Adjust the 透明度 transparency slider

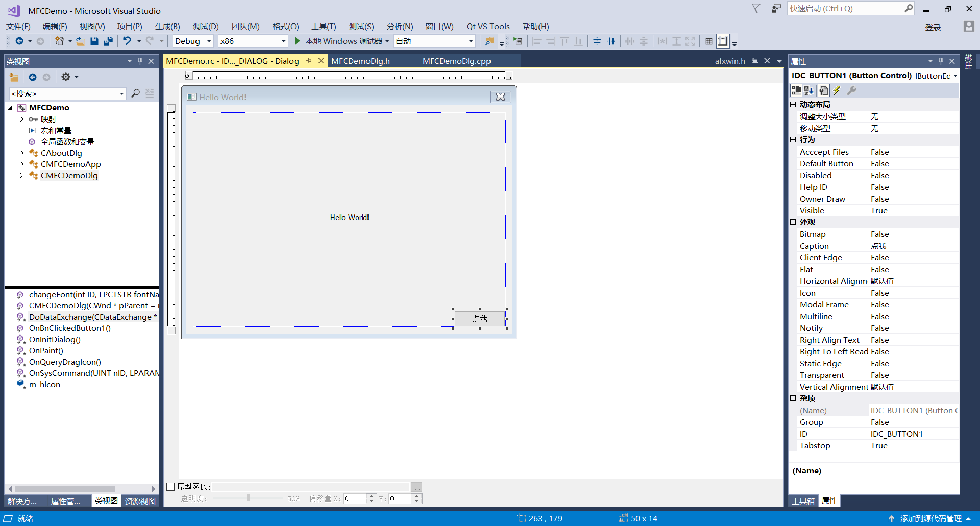tap(248, 498)
